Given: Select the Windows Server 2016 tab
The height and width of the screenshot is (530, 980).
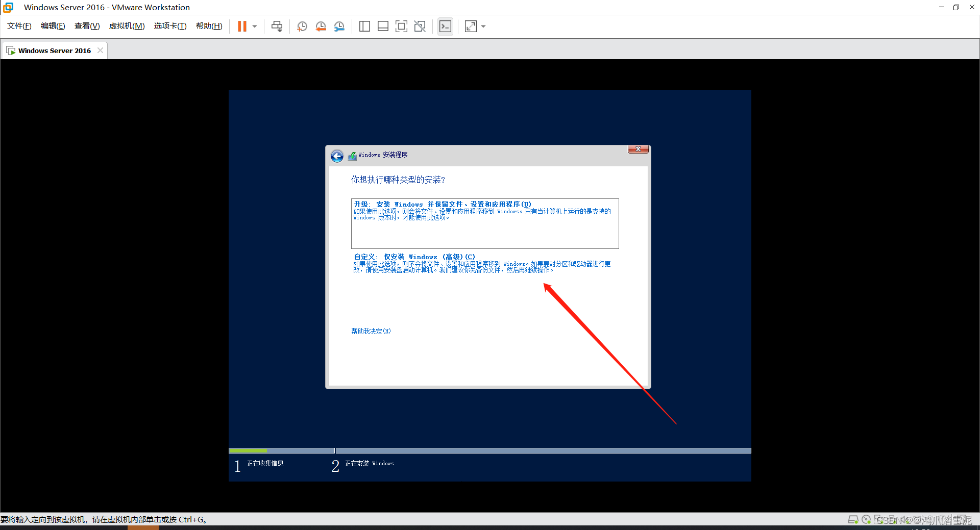Looking at the screenshot, I should click(54, 51).
